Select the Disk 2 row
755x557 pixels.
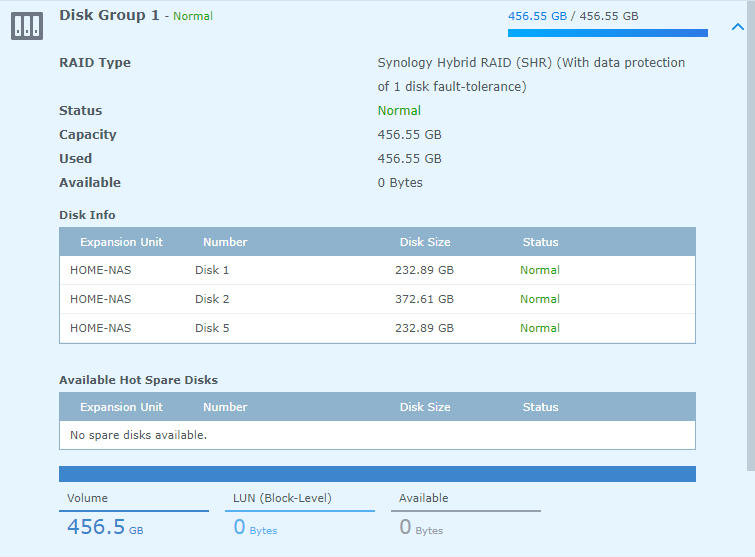378,299
